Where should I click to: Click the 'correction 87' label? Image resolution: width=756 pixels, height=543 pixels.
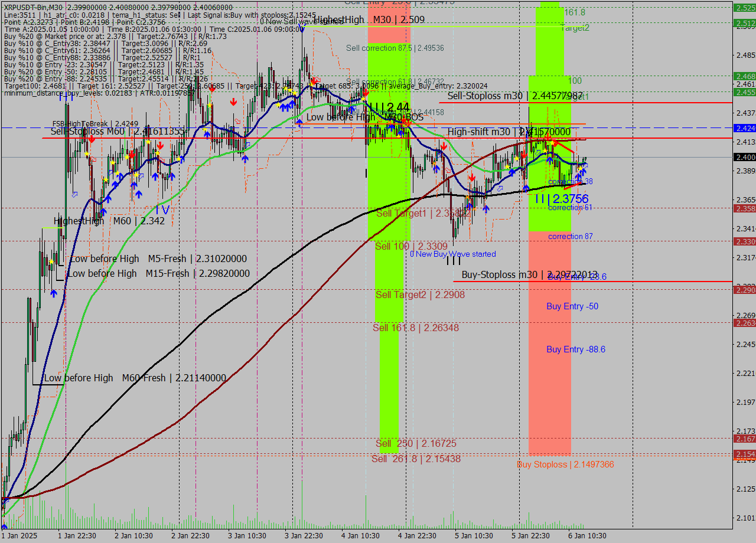(x=571, y=237)
